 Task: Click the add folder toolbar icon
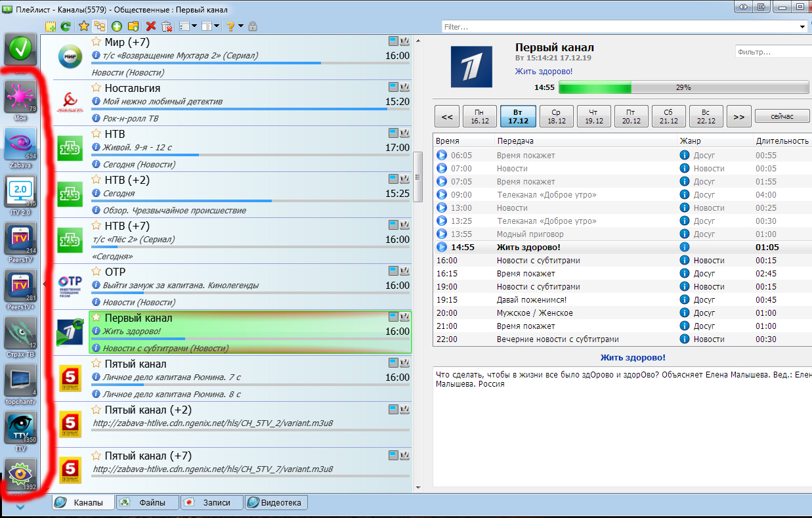(x=133, y=26)
